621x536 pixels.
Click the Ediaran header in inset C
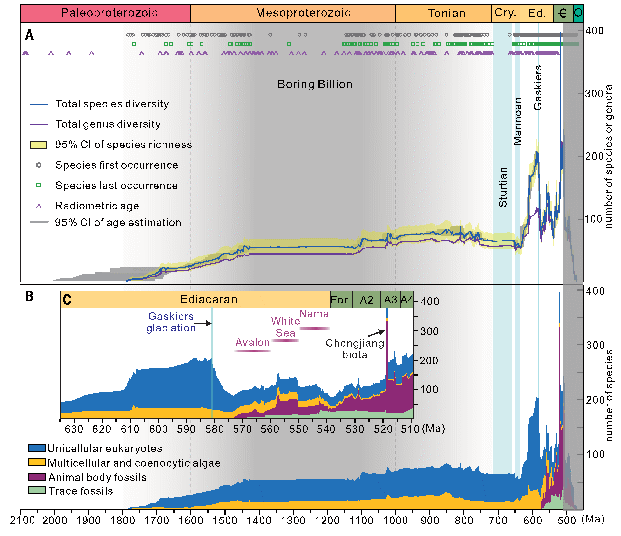pos(196,299)
